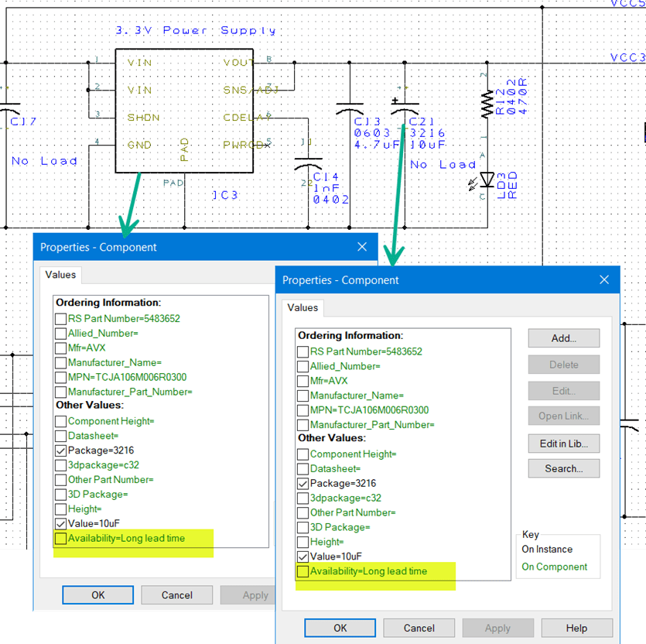Click the VOUT pin label
This screenshot has height=644, width=646.
pyautogui.click(x=238, y=63)
